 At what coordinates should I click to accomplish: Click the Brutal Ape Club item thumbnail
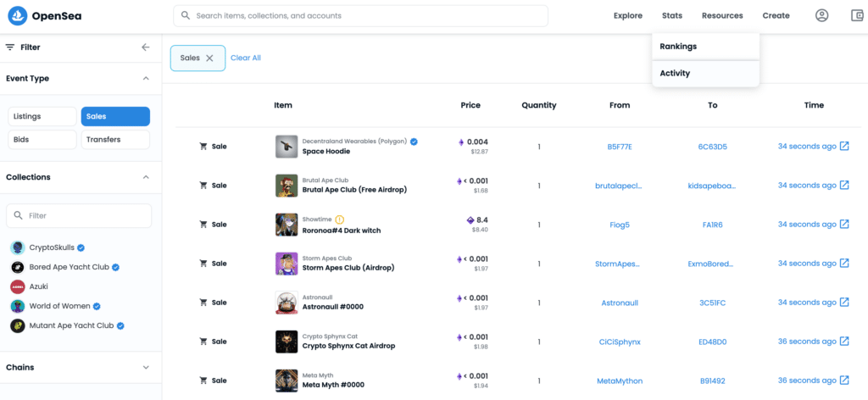click(287, 186)
